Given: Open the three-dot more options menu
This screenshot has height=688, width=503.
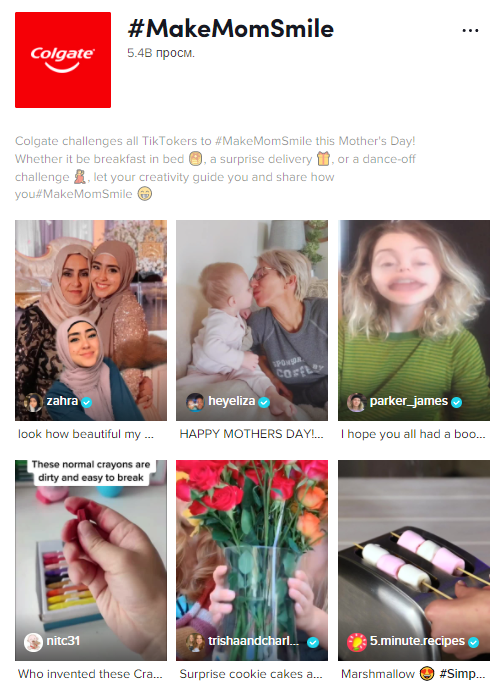Looking at the screenshot, I should click(x=470, y=31).
